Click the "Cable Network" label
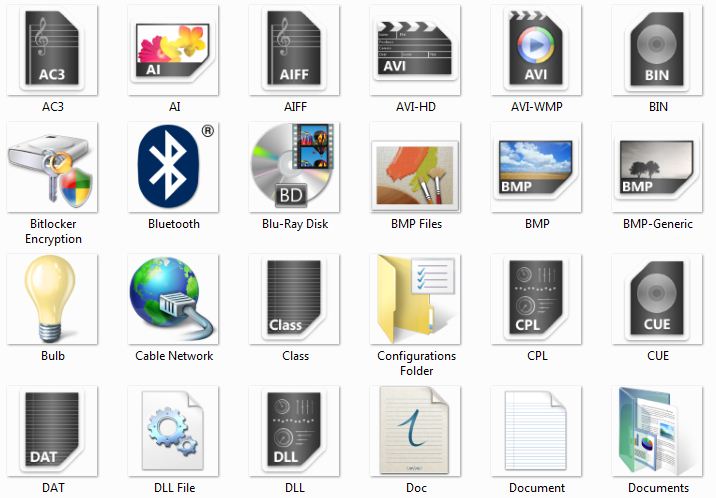The image size is (716, 498). click(x=174, y=356)
